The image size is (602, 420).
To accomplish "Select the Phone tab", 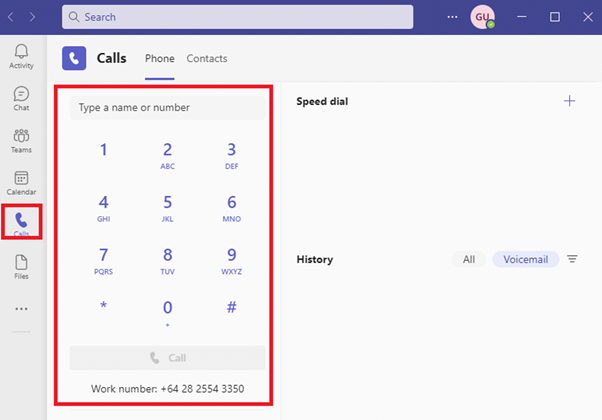I will coord(160,59).
